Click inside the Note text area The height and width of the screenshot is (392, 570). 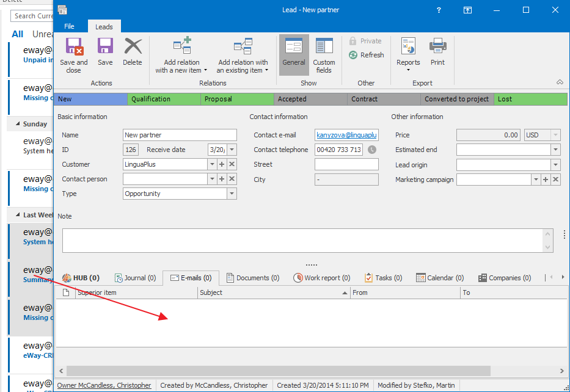pyautogui.click(x=302, y=241)
